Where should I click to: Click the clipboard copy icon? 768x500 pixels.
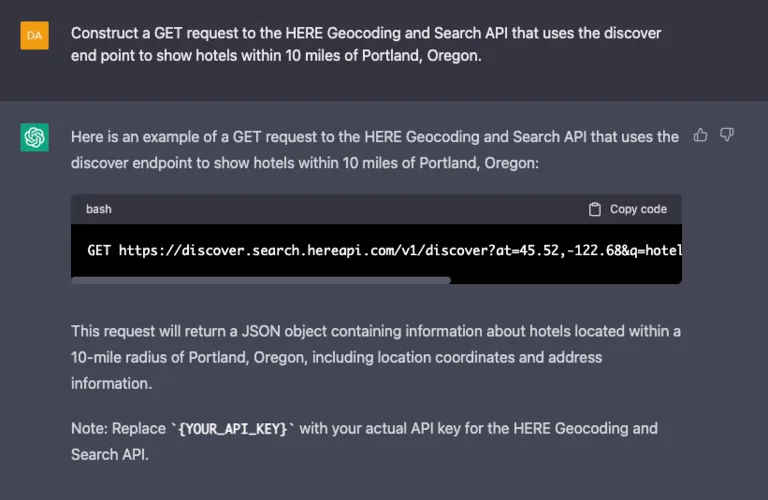595,209
